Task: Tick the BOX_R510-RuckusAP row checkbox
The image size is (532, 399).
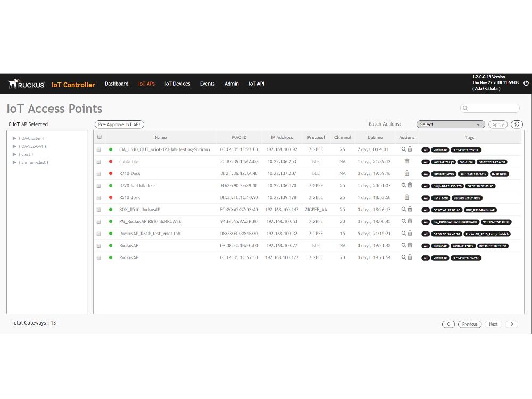Action: tap(99, 210)
